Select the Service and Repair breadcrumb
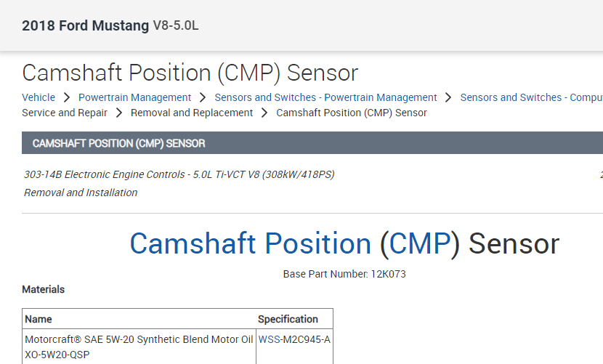This screenshot has height=364, width=603. [x=65, y=113]
